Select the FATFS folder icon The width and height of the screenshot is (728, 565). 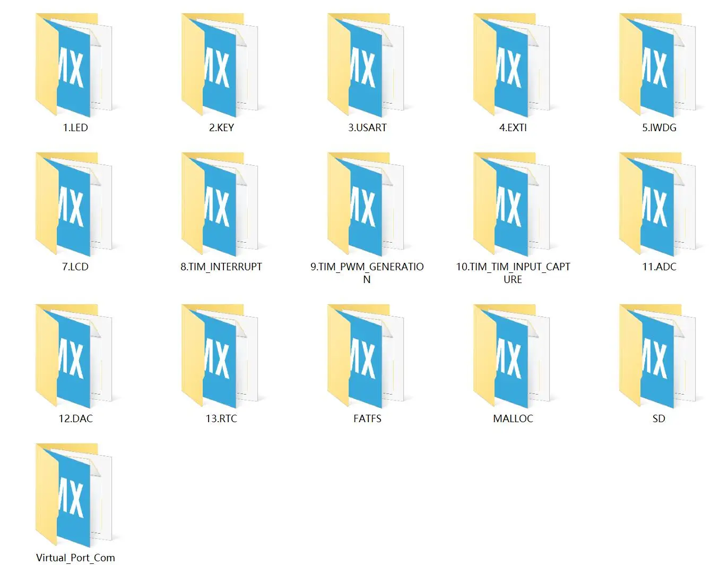coord(366,356)
